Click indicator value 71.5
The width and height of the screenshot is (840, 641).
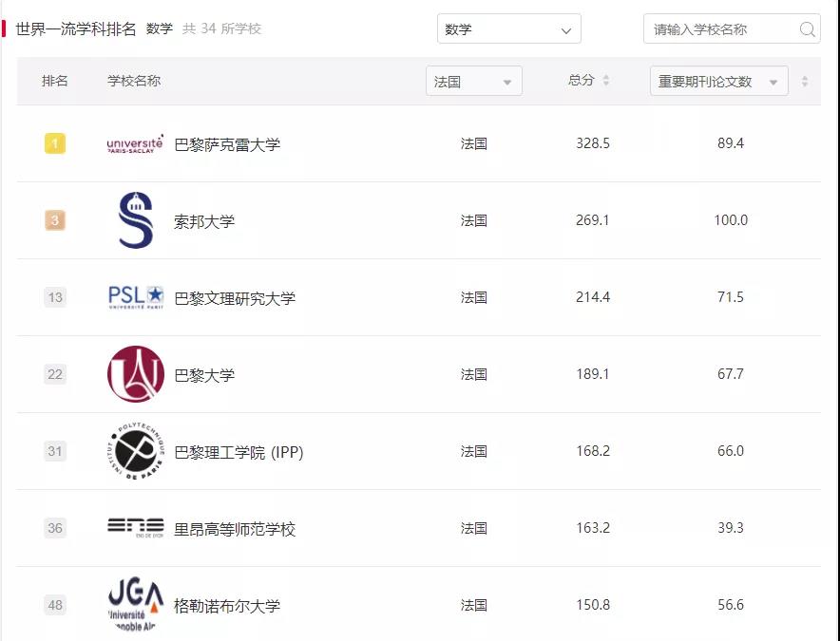(731, 297)
